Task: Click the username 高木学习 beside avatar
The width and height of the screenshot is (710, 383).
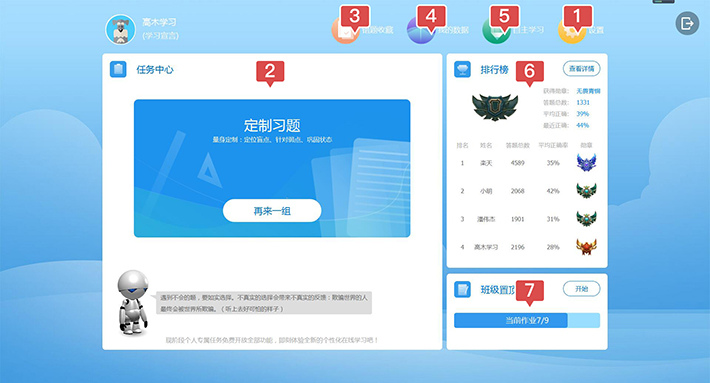Action: pyautogui.click(x=159, y=22)
